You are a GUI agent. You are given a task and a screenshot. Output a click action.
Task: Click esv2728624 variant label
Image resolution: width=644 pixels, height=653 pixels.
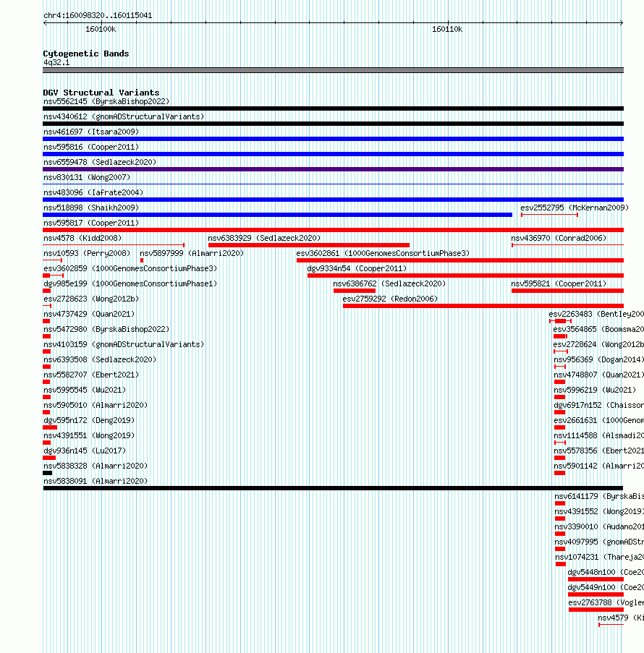pyautogui.click(x=598, y=344)
